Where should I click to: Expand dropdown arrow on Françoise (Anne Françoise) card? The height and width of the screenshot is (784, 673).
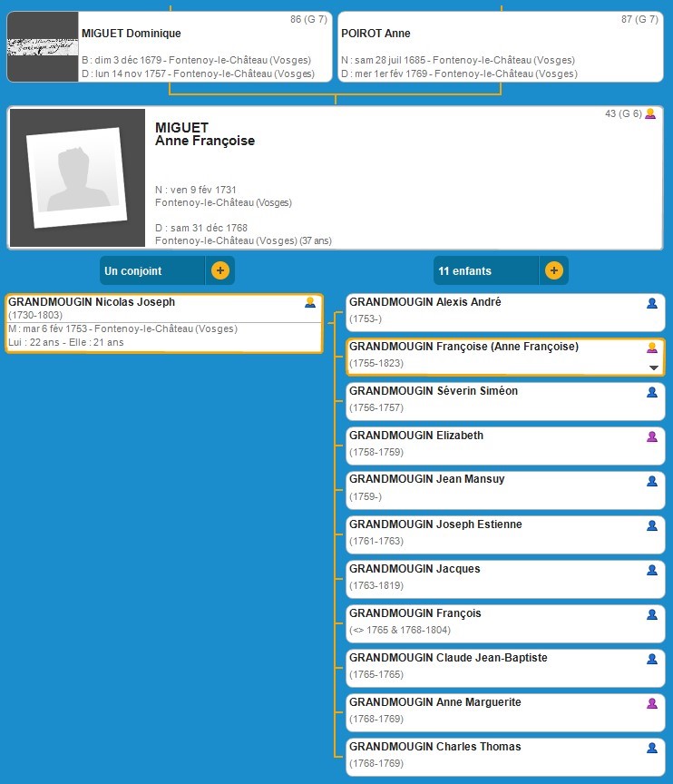(652, 367)
